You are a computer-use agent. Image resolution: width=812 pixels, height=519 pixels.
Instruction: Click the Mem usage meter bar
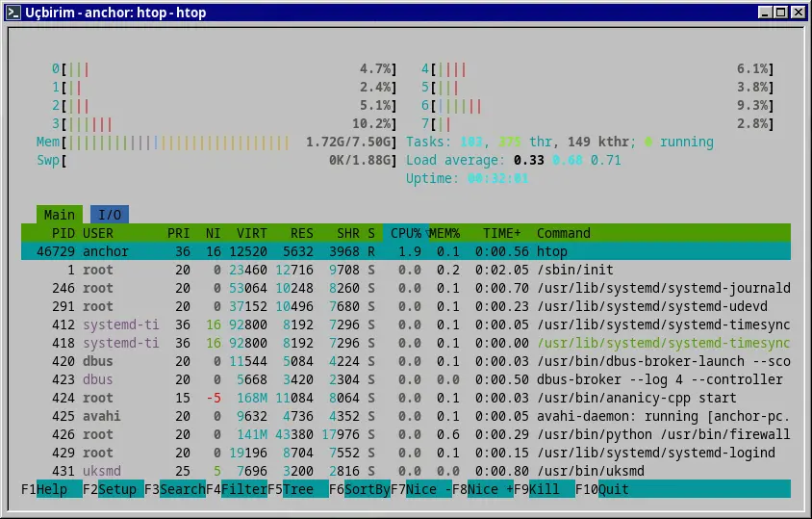[x=216, y=143]
